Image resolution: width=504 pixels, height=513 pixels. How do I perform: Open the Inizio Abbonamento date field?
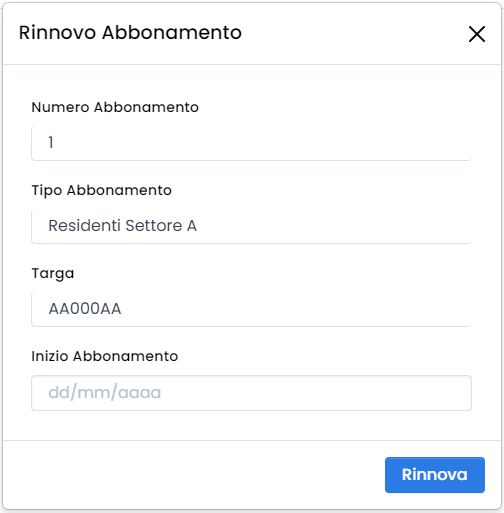251,393
